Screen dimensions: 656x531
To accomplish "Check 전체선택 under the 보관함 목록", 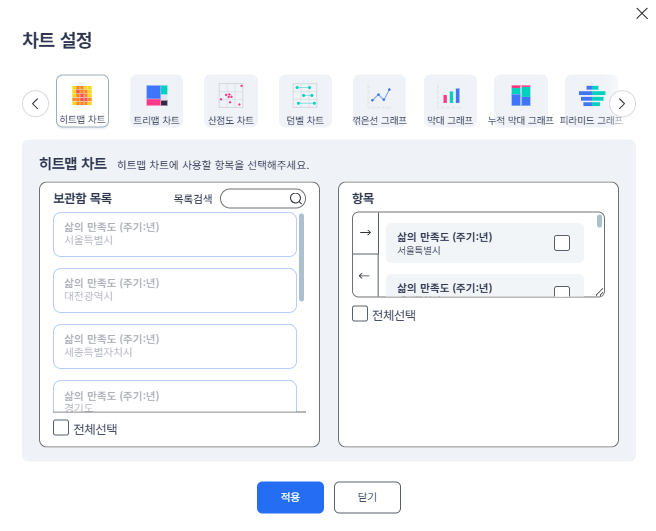I will 61,428.
